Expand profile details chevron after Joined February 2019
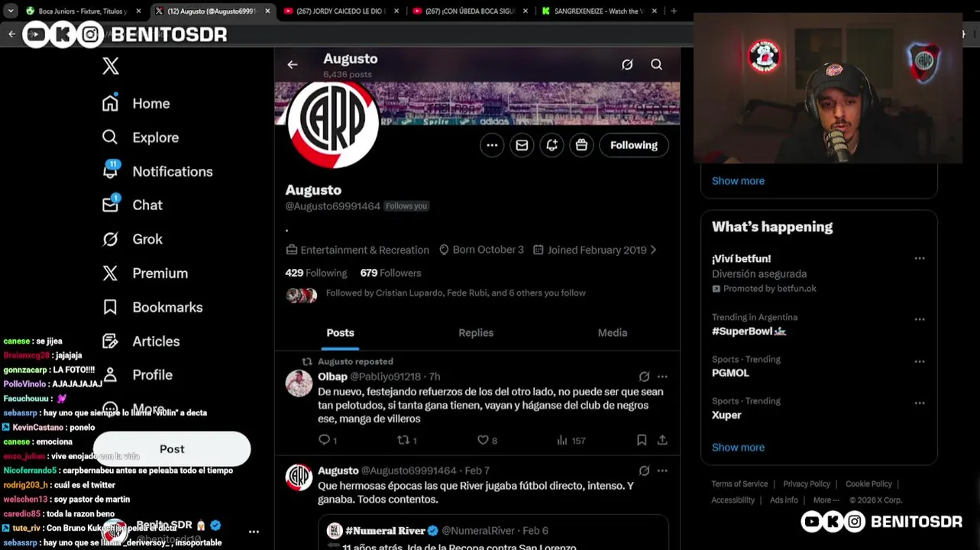The height and width of the screenshot is (550, 980). click(x=653, y=250)
